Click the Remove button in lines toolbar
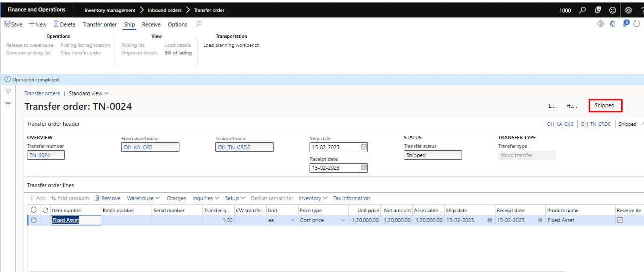Viewport: 644px width, 272px height. [107, 198]
